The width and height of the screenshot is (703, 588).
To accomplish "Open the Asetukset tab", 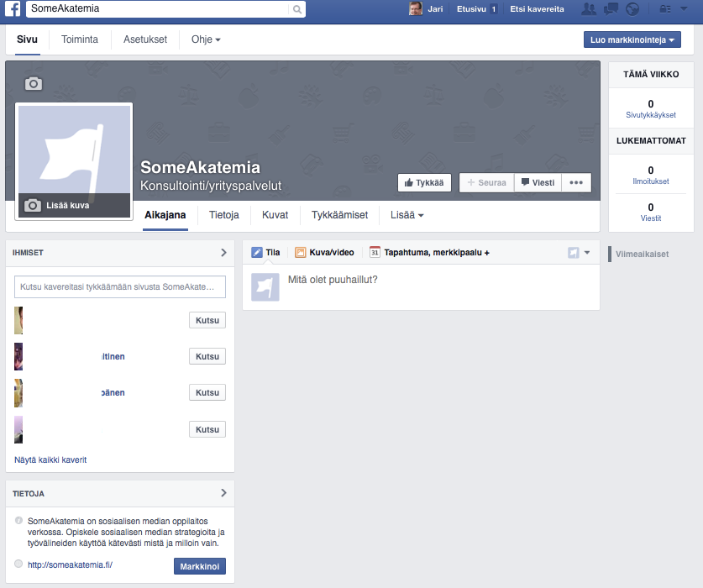I will (145, 39).
